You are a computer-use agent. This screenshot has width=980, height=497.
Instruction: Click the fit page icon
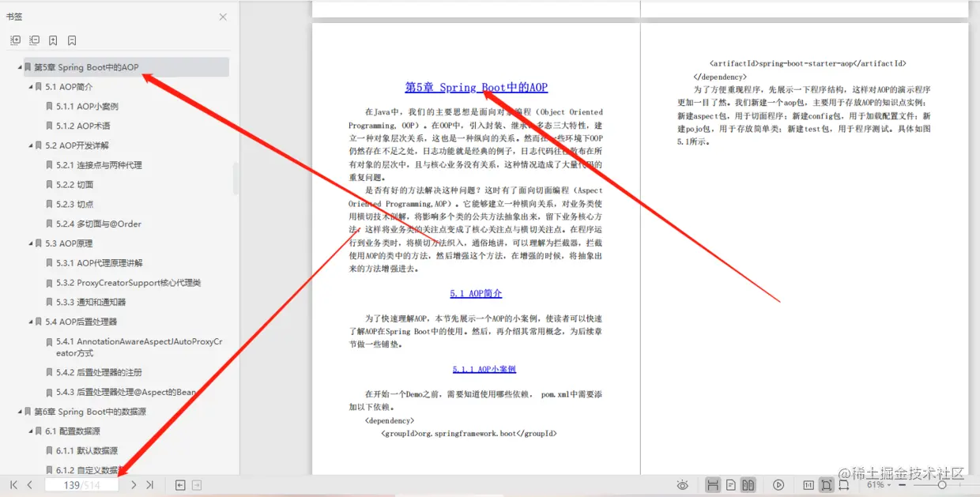pyautogui.click(x=827, y=485)
